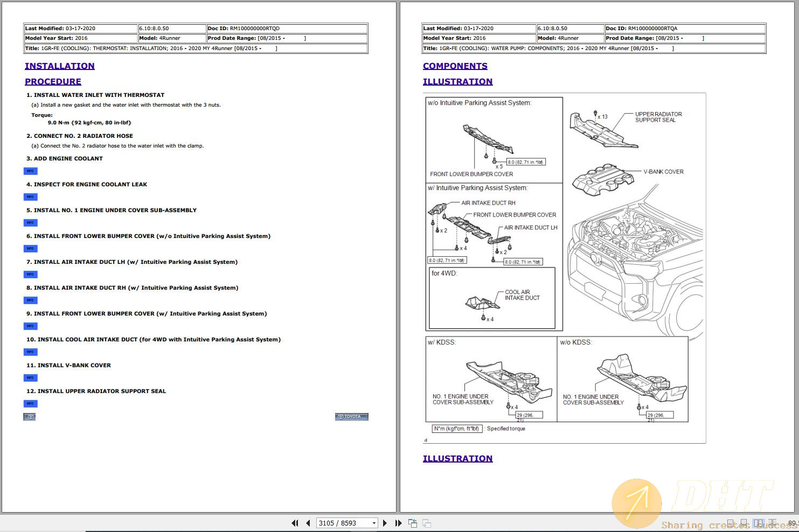This screenshot has width=799, height=532.
Task: Click the AIR INTAKE DUCT LH label
Action: (531, 228)
